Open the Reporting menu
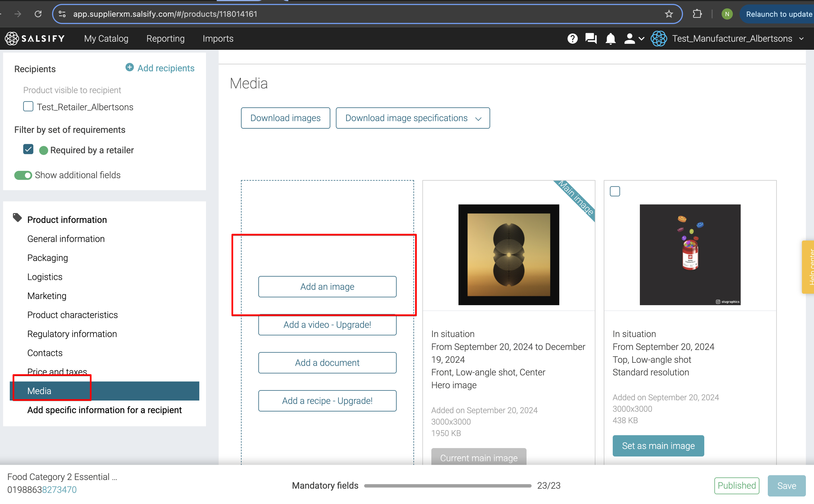The width and height of the screenshot is (814, 504). tap(165, 39)
